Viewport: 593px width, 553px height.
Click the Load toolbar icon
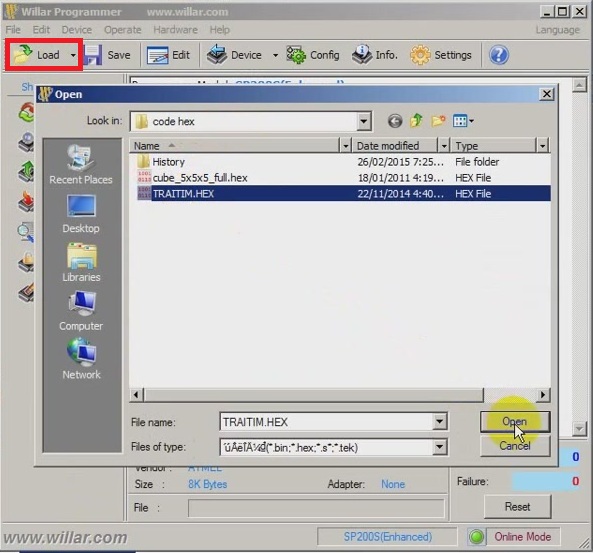(x=22, y=55)
